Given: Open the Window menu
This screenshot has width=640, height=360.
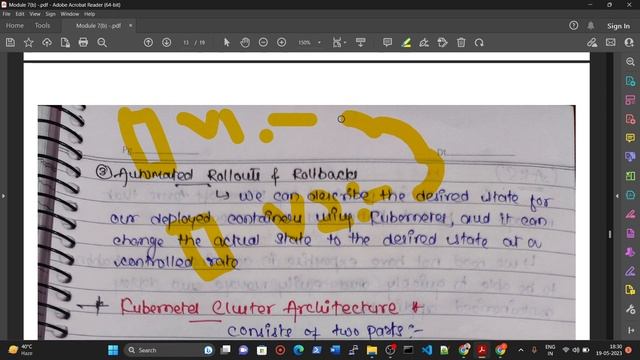Looking at the screenshot, I should [70, 14].
